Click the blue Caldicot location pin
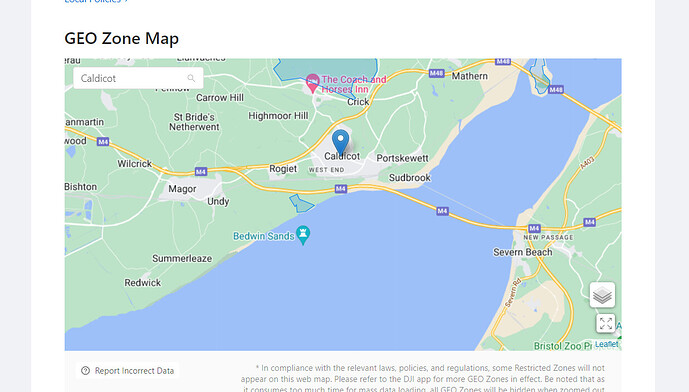This screenshot has height=392, width=689. (x=340, y=142)
